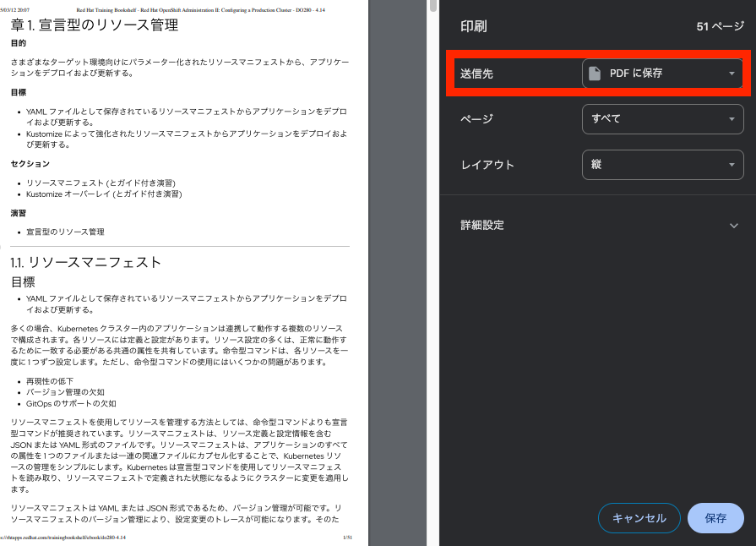
Task: Click the 演習 subheading in preview
Action: pyautogui.click(x=18, y=213)
